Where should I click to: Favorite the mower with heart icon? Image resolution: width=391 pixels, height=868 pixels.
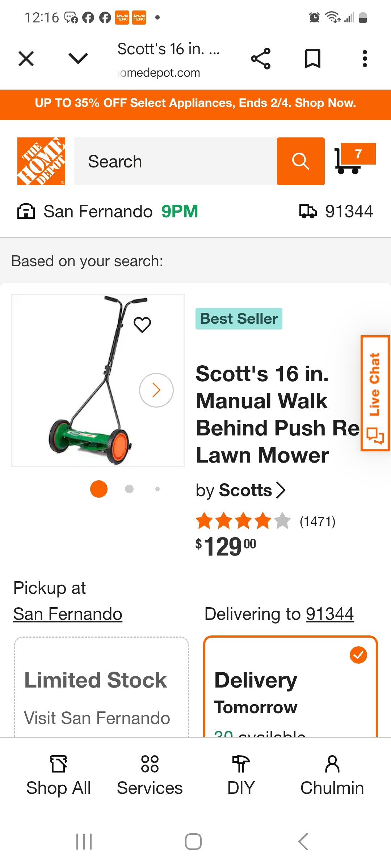[142, 324]
